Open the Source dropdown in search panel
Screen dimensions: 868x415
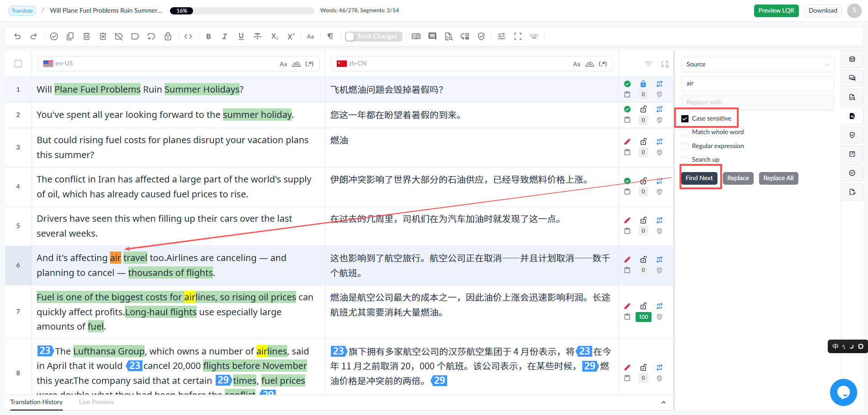758,65
